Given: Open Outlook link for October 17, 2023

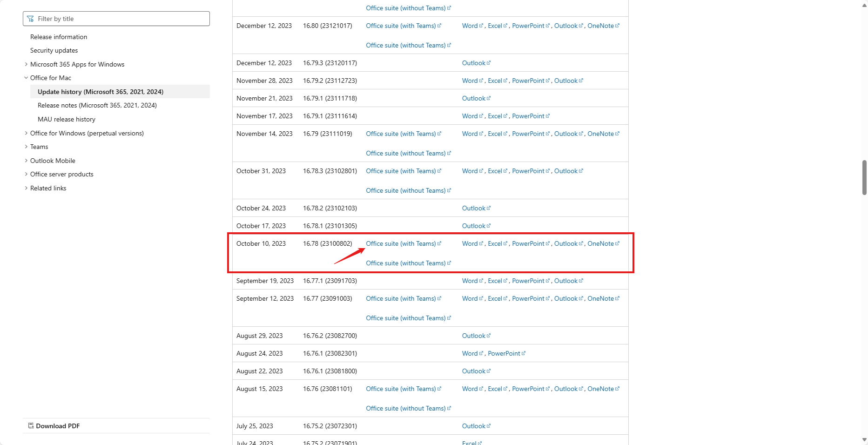Looking at the screenshot, I should coord(476,226).
